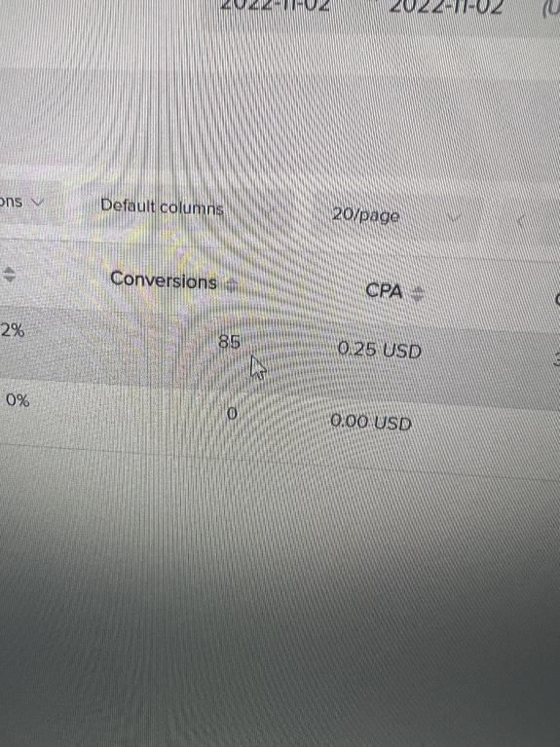Viewport: 560px width, 747px height.
Task: Select the end date 2022-11-02 field
Action: (446, 6)
